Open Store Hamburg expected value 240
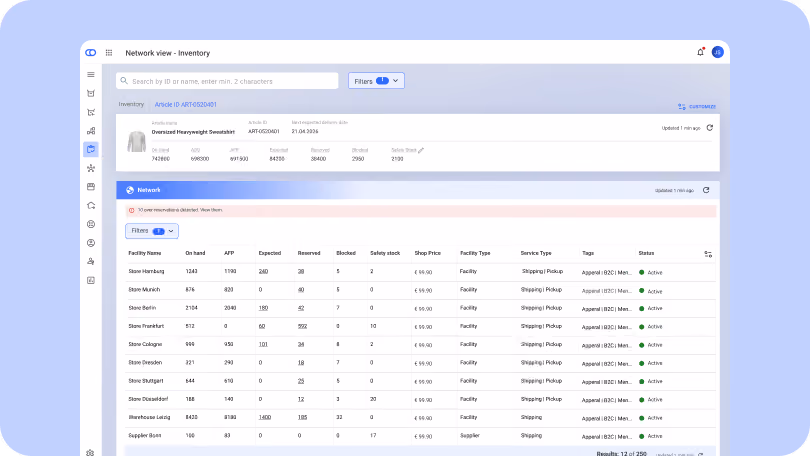This screenshot has height=456, width=810. coord(263,271)
